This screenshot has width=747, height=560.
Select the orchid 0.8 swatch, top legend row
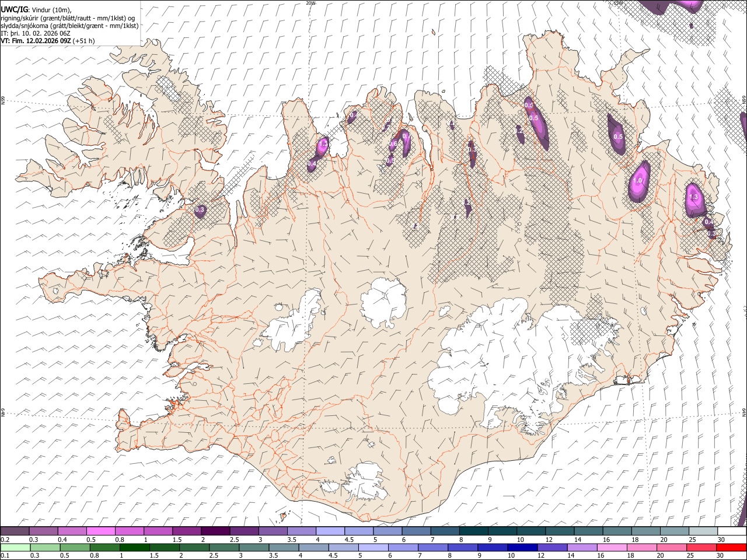(129, 531)
